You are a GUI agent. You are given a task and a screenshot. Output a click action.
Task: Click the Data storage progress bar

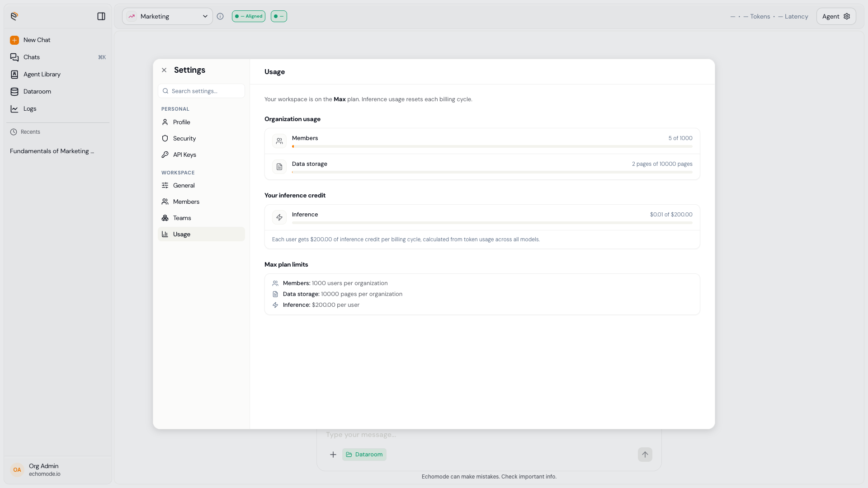point(492,172)
